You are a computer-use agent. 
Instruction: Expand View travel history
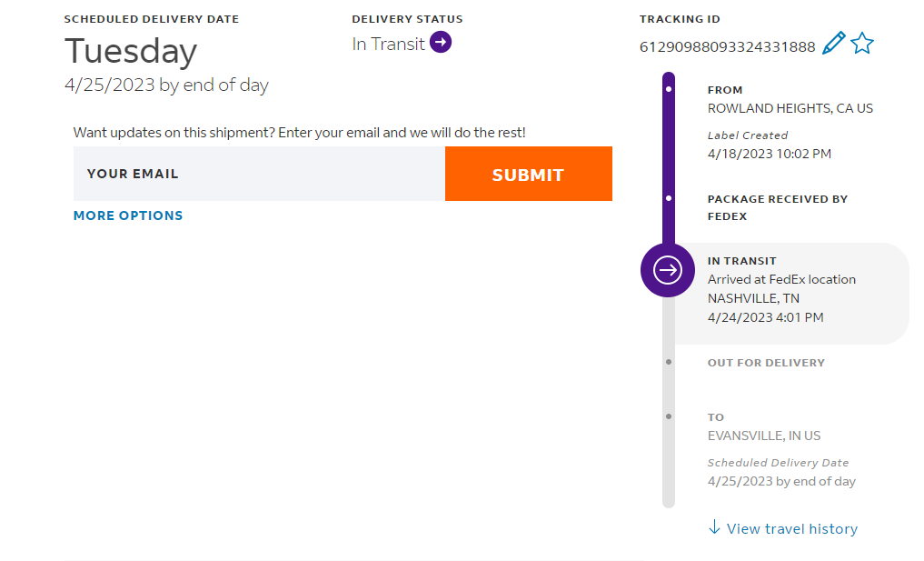click(791, 528)
